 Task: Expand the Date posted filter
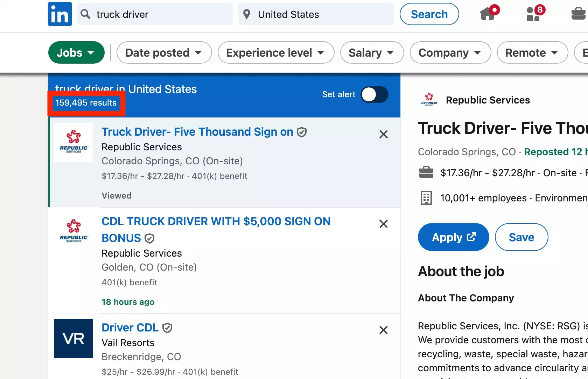164,52
